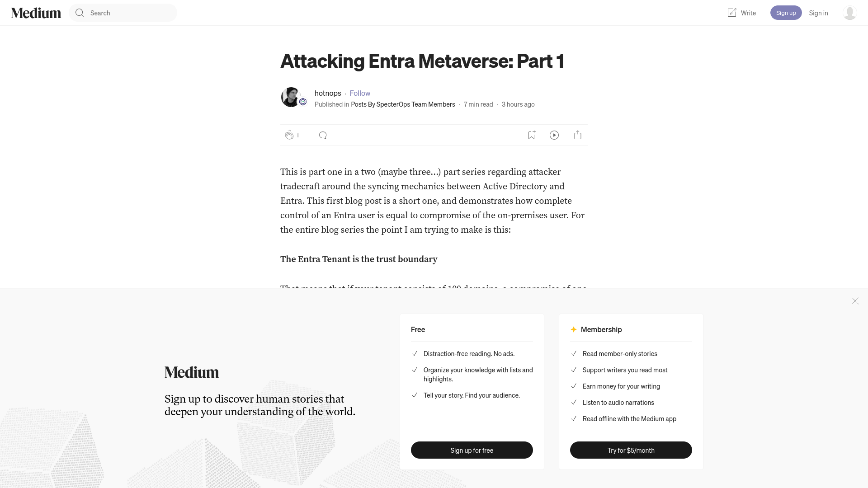Screen dimensions: 868x488
Task: Toggle Membership organize knowledge checkbox
Action: [x=415, y=370]
